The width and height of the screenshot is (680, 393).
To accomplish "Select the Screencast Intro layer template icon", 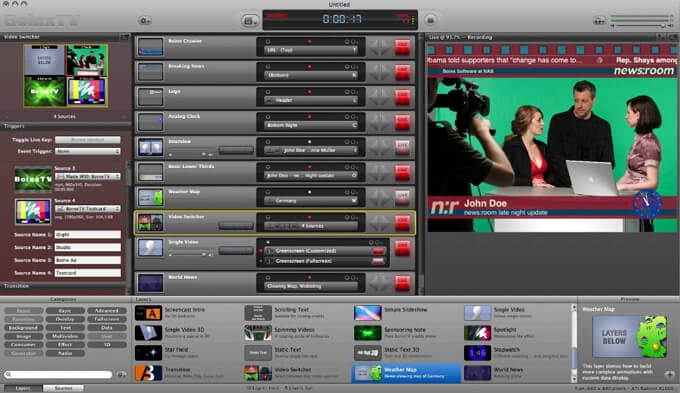I will click(x=148, y=313).
